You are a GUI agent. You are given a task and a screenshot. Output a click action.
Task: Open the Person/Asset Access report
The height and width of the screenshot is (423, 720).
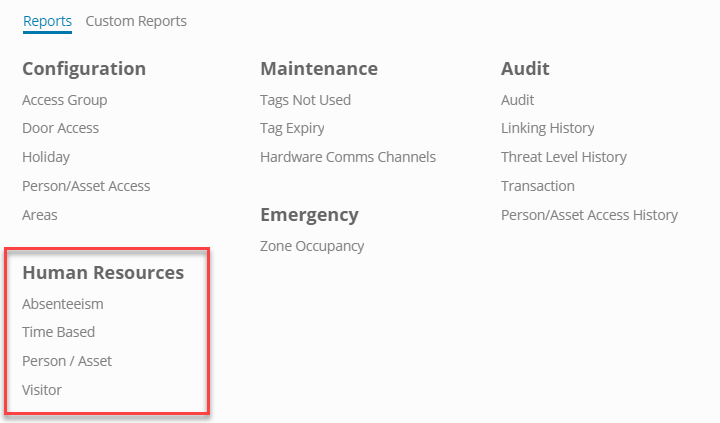[x=86, y=186]
